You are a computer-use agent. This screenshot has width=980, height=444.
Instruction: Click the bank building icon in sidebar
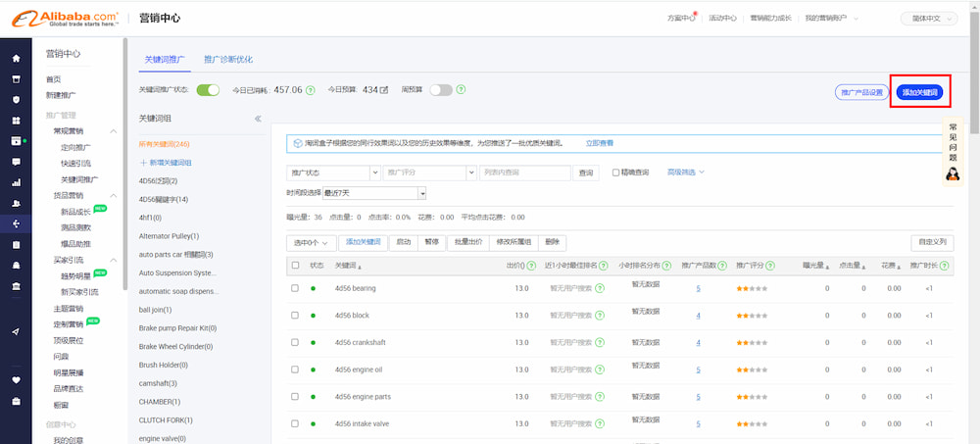pos(17,286)
